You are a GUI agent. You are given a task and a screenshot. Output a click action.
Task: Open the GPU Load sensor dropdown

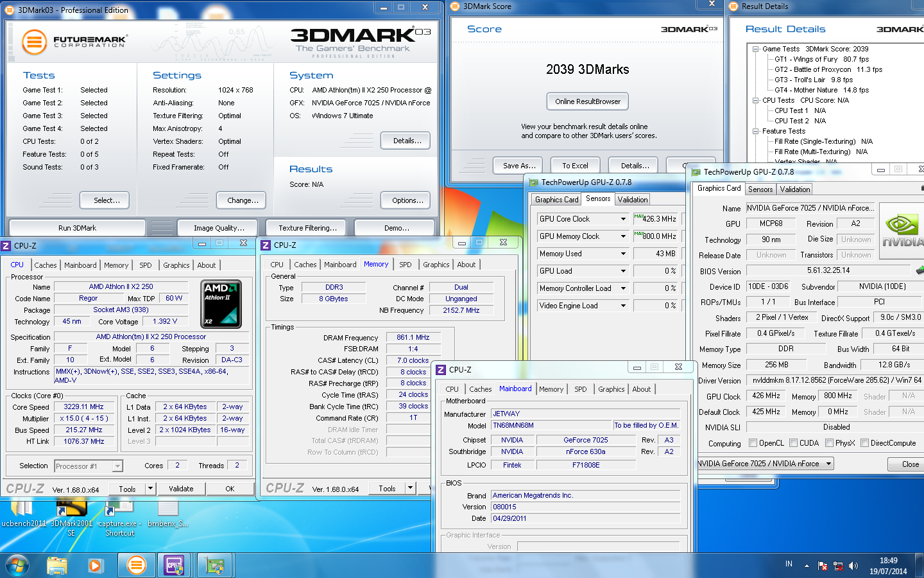click(x=622, y=271)
